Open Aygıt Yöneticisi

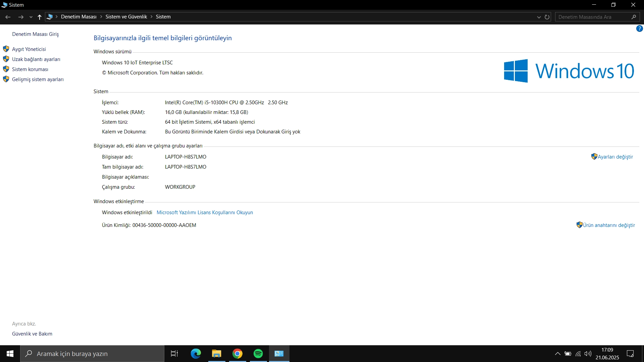tap(29, 49)
